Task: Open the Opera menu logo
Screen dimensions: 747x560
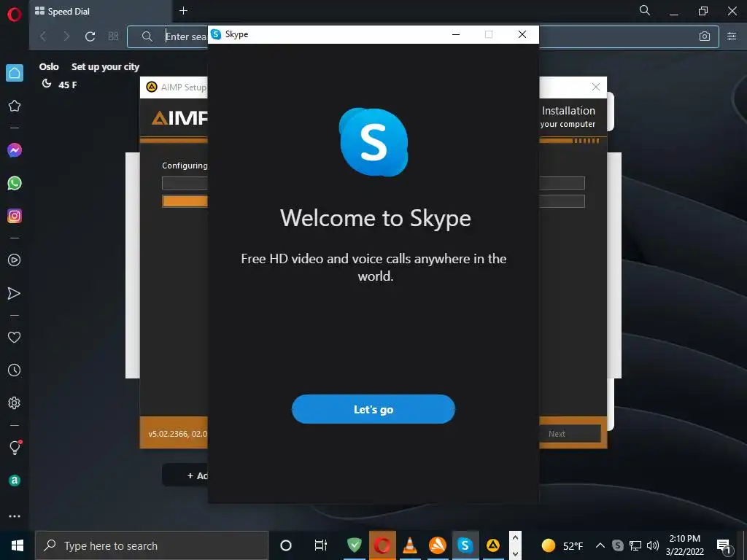Action: pyautogui.click(x=15, y=15)
